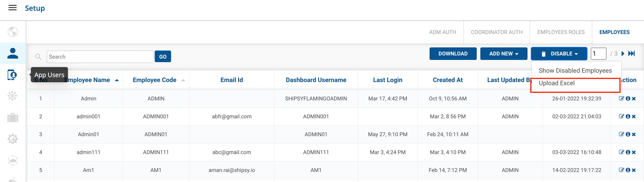Click into the Search input field
The image size is (644, 182).
point(100,57)
